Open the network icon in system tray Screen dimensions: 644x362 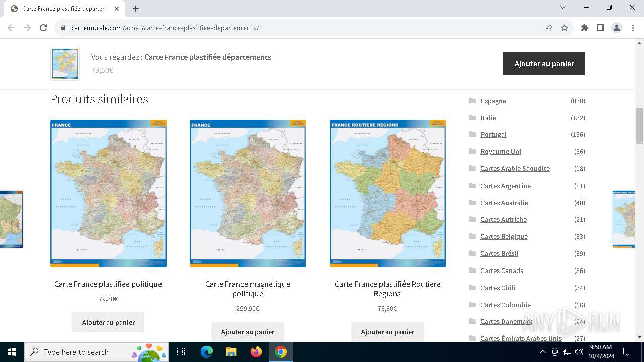tap(567, 352)
